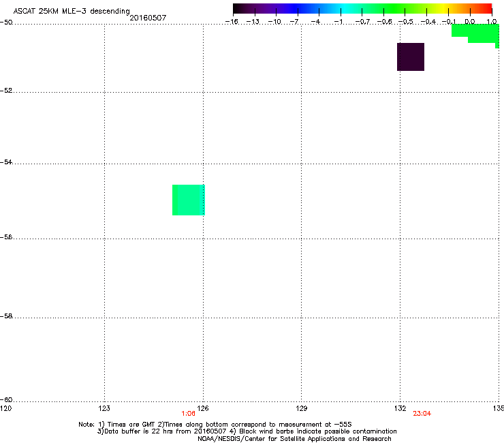Click the 'Data buffer is 22 hrs' note line

pyautogui.click(x=247, y=431)
